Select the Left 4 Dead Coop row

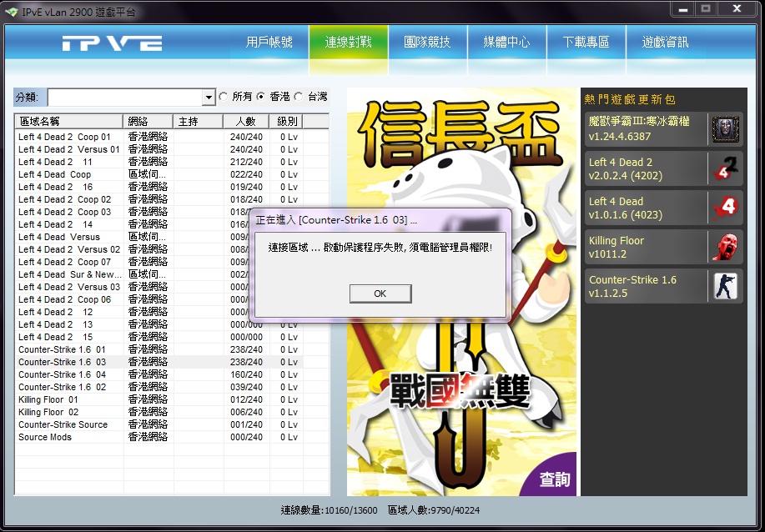click(159, 174)
